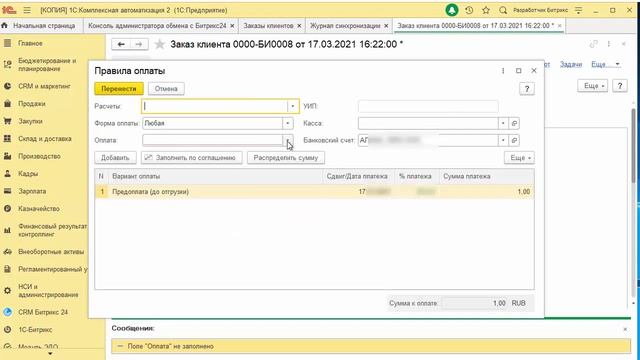
Task: Open document's Еще dropdown beside help
Action: tap(593, 86)
